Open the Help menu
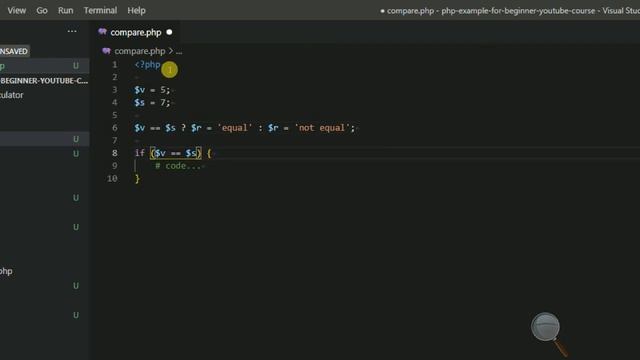The height and width of the screenshot is (360, 640). click(x=136, y=10)
